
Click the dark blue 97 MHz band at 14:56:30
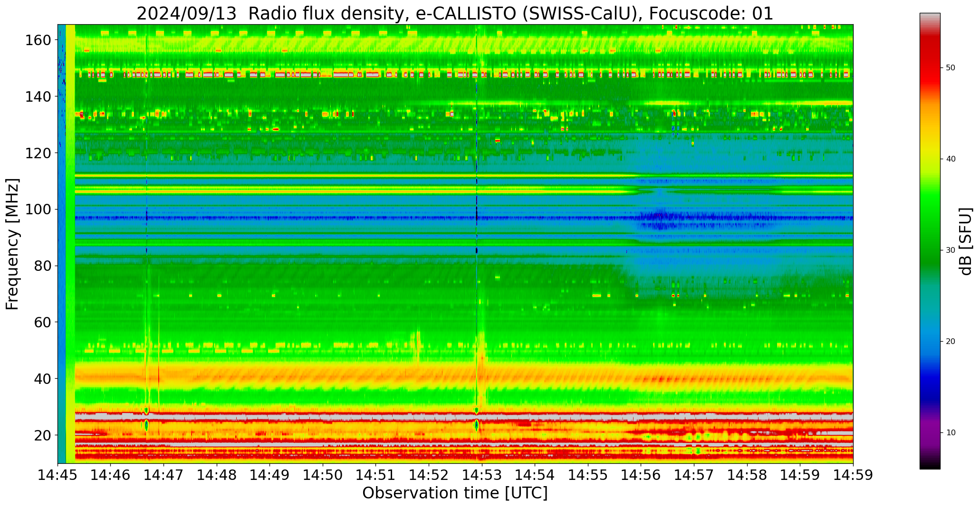tap(667, 218)
